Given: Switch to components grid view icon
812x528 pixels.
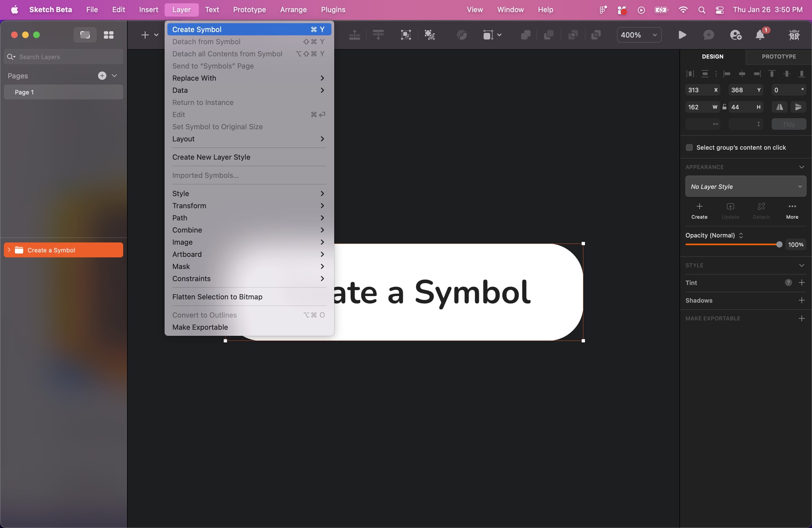Looking at the screenshot, I should point(109,35).
